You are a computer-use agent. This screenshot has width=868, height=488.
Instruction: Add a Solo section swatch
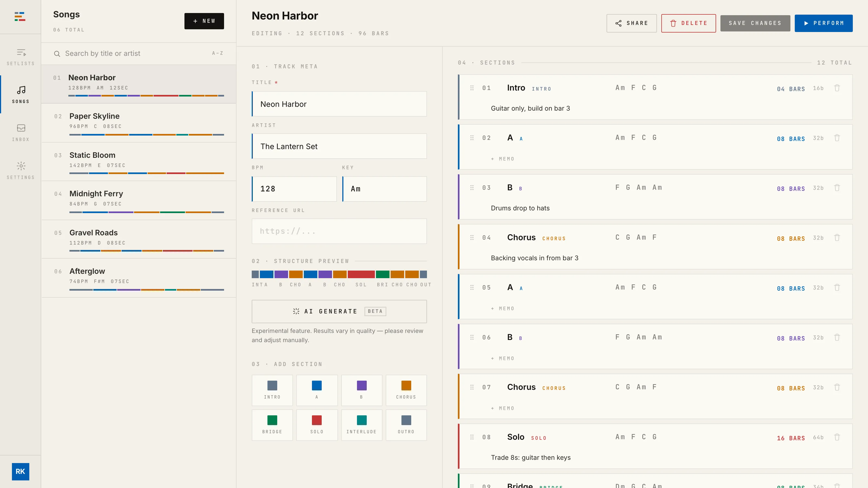(317, 425)
